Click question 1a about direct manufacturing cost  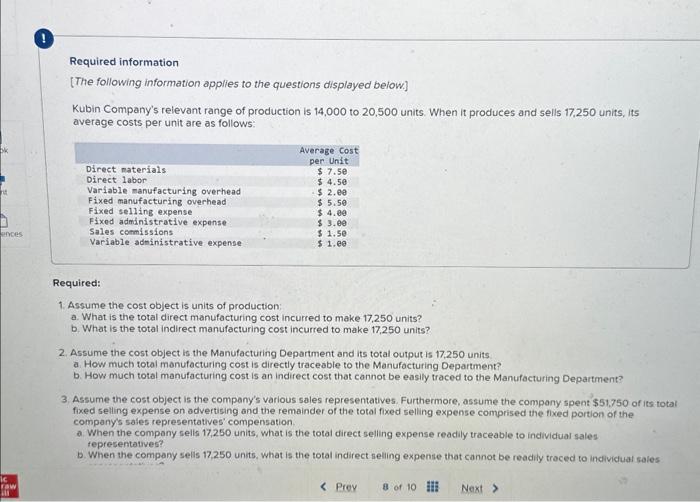[246, 318]
